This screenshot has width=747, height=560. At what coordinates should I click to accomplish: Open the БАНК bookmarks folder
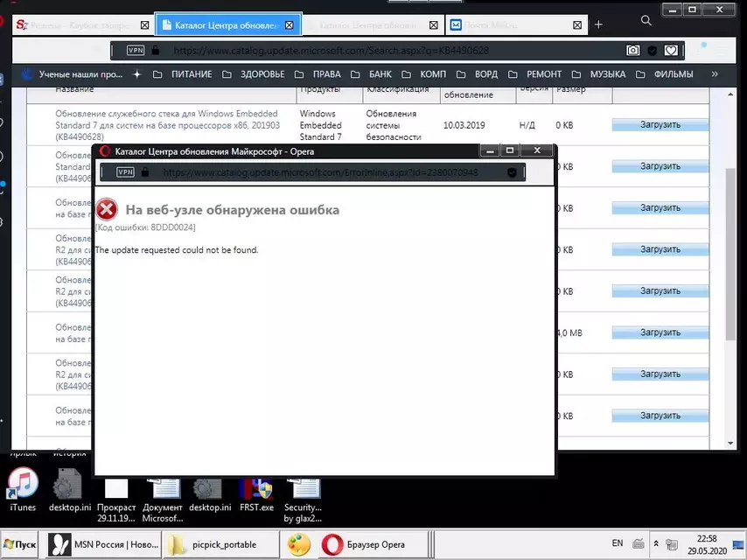click(x=371, y=74)
